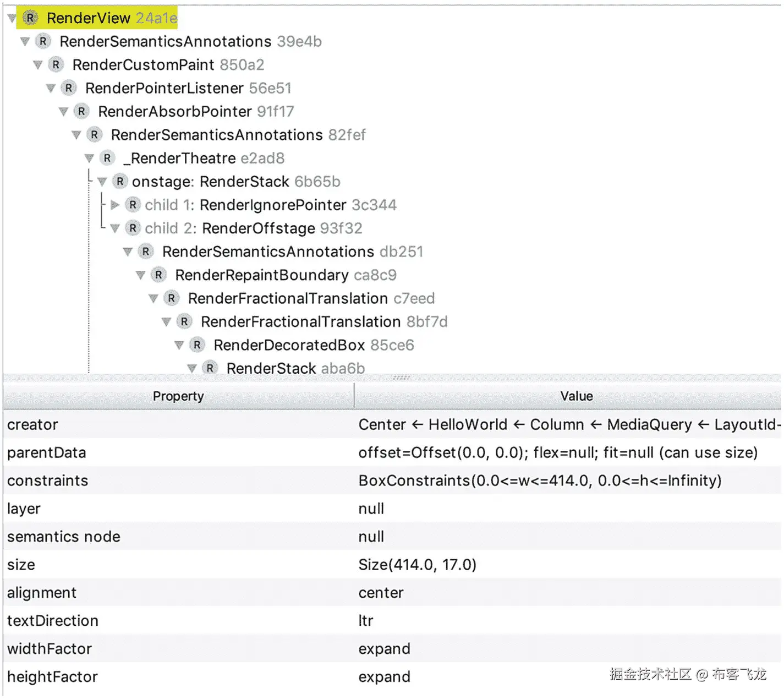The image size is (784, 699).
Task: Select RenderPointerListener 56e51 row
Action: pyautogui.click(x=188, y=88)
